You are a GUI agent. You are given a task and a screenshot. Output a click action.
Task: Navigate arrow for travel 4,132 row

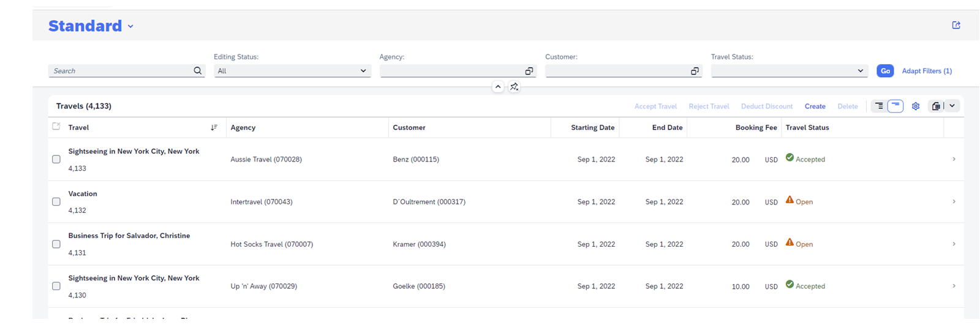tap(954, 201)
